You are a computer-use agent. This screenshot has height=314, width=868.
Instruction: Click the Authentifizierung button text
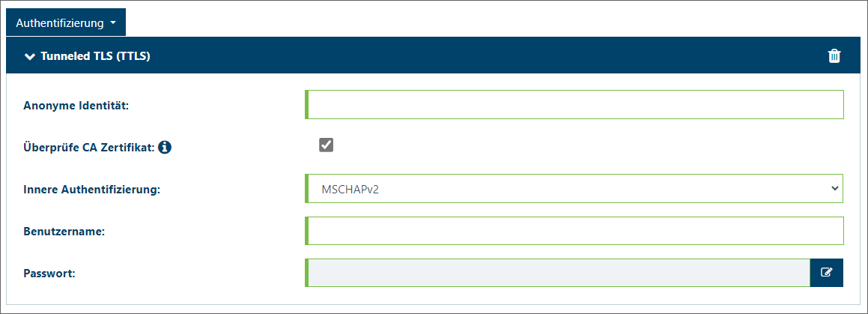coord(60,23)
